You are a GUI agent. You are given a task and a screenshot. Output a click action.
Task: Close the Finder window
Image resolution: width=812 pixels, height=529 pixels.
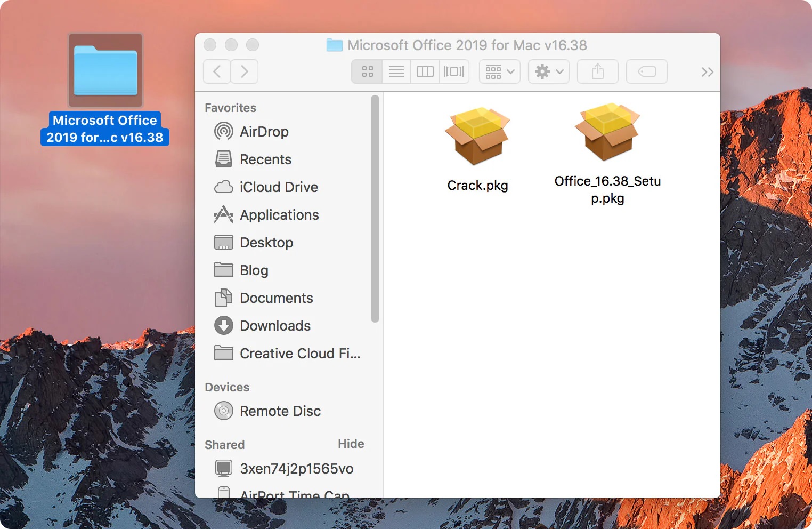point(210,45)
